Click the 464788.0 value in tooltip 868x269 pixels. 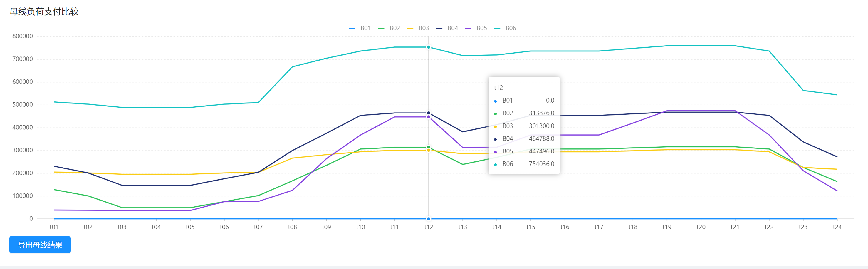click(x=541, y=138)
